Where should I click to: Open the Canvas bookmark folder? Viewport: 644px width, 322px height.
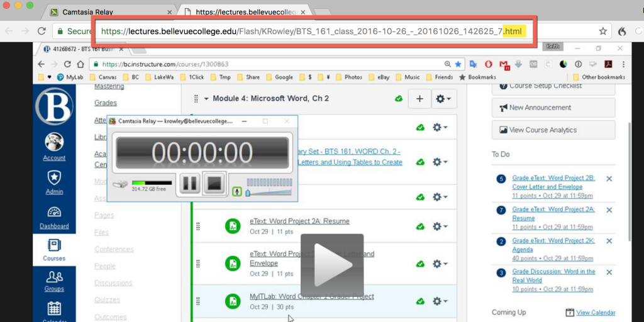tap(103, 77)
